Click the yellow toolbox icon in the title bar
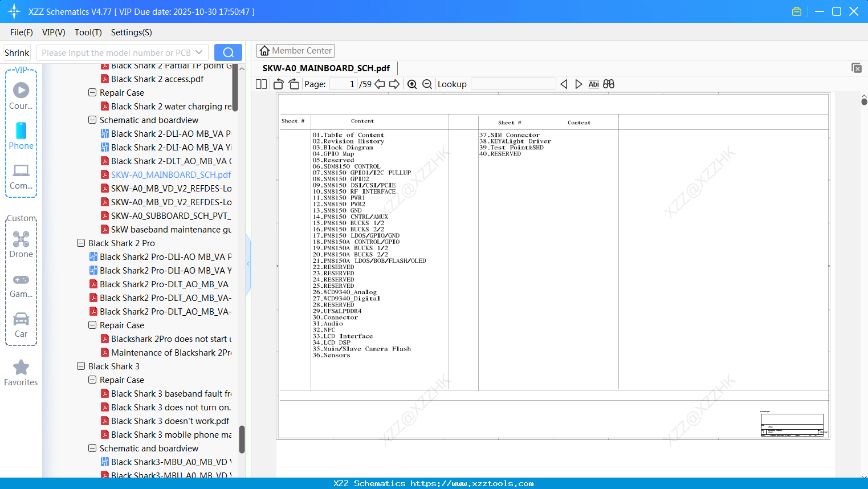 click(x=797, y=11)
